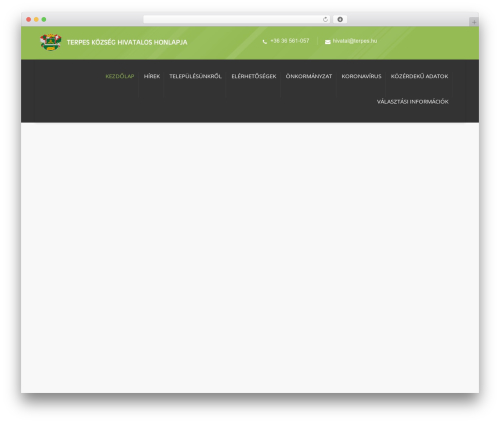Open a new tab with the plus button
Screen dimensions: 500x423
(x=474, y=22)
